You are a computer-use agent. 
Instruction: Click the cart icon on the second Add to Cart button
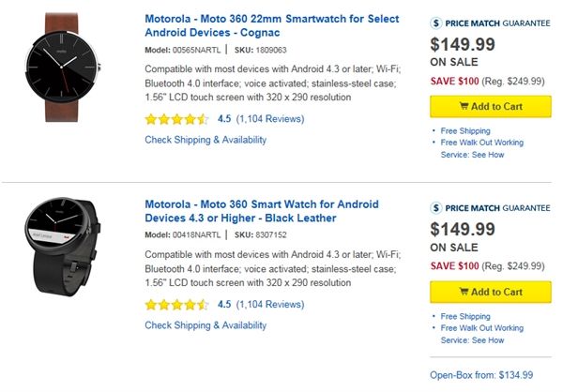click(x=465, y=292)
